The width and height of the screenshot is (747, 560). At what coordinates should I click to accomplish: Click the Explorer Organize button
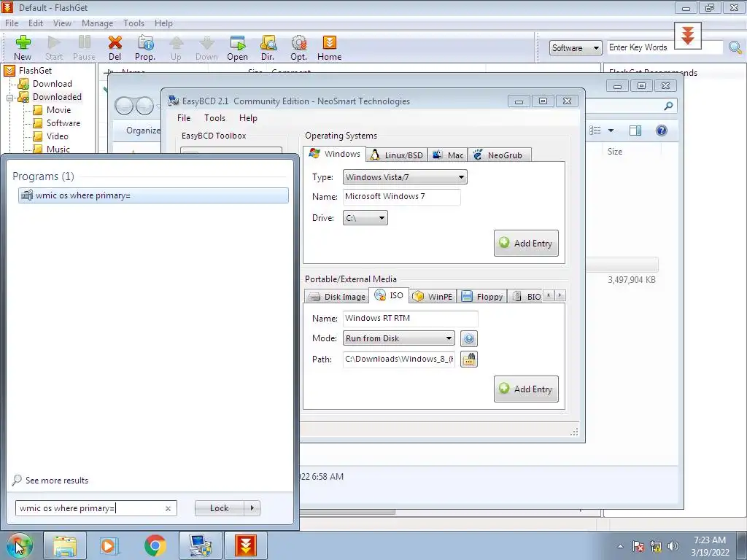(143, 131)
